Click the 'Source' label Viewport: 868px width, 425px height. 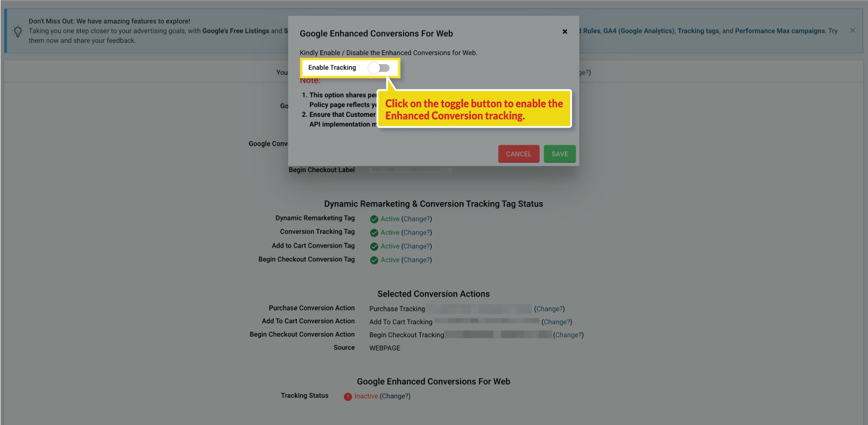(x=344, y=348)
